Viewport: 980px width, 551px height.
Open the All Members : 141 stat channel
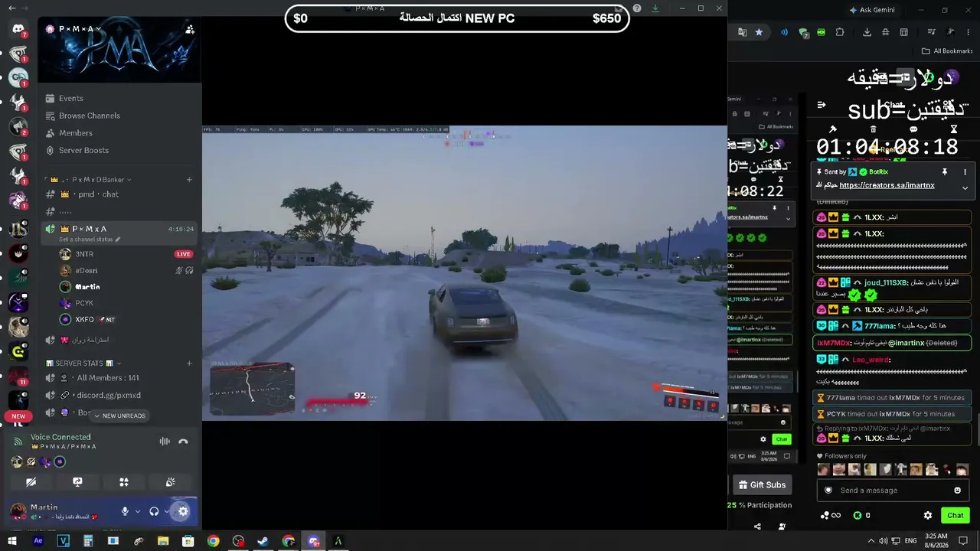(x=119, y=378)
